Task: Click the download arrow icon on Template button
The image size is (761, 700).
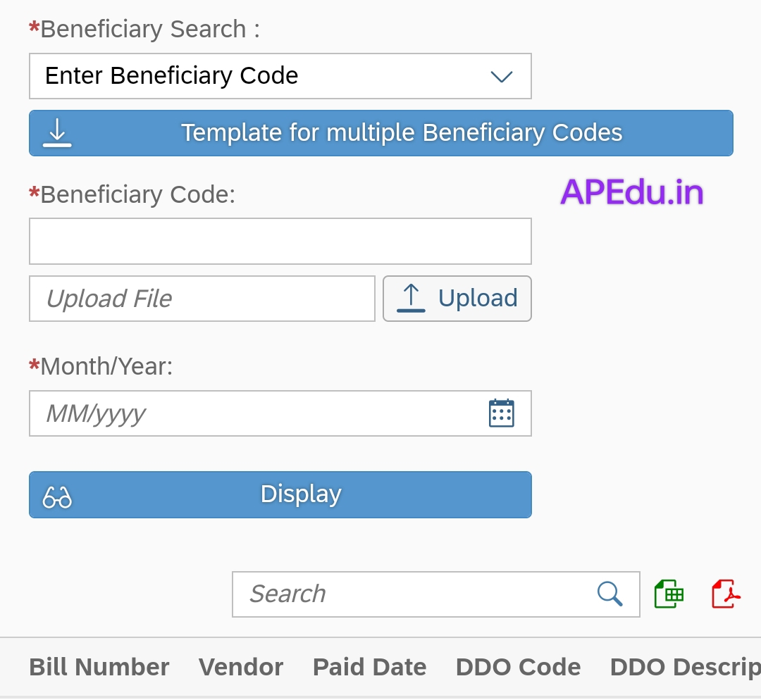Action: pos(57,132)
